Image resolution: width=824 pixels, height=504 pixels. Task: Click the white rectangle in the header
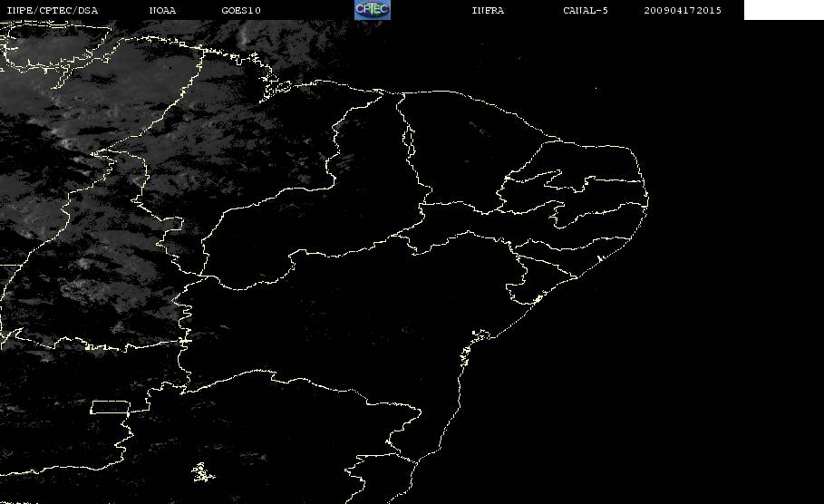[x=783, y=10]
